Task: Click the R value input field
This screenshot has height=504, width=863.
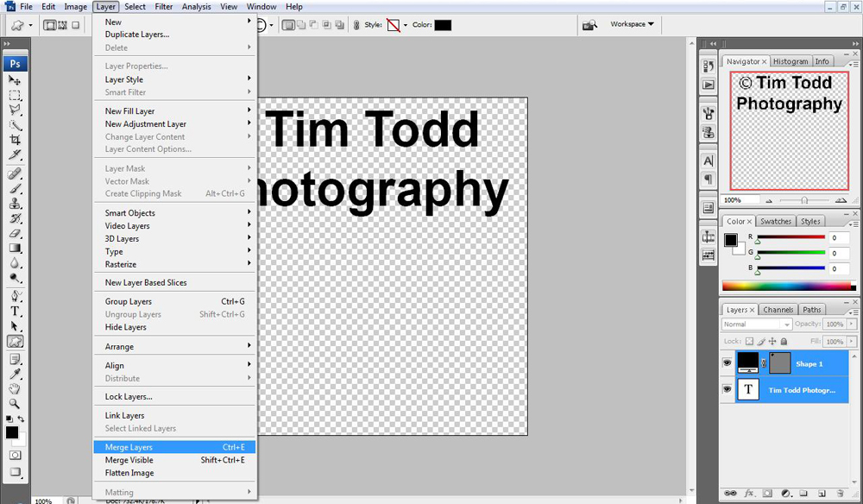Action: [840, 237]
